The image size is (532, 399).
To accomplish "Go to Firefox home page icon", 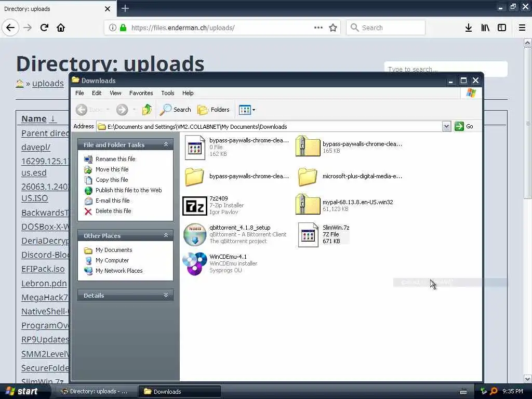I will click(x=61, y=28).
